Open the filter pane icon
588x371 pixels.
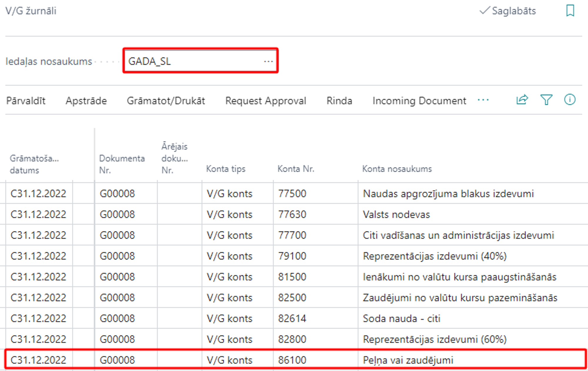click(546, 100)
